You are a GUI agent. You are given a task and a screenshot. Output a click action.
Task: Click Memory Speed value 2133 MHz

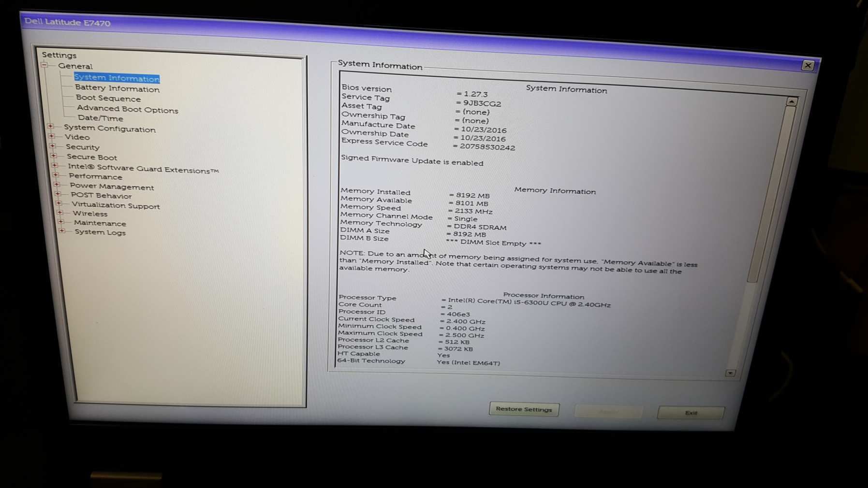pyautogui.click(x=473, y=211)
